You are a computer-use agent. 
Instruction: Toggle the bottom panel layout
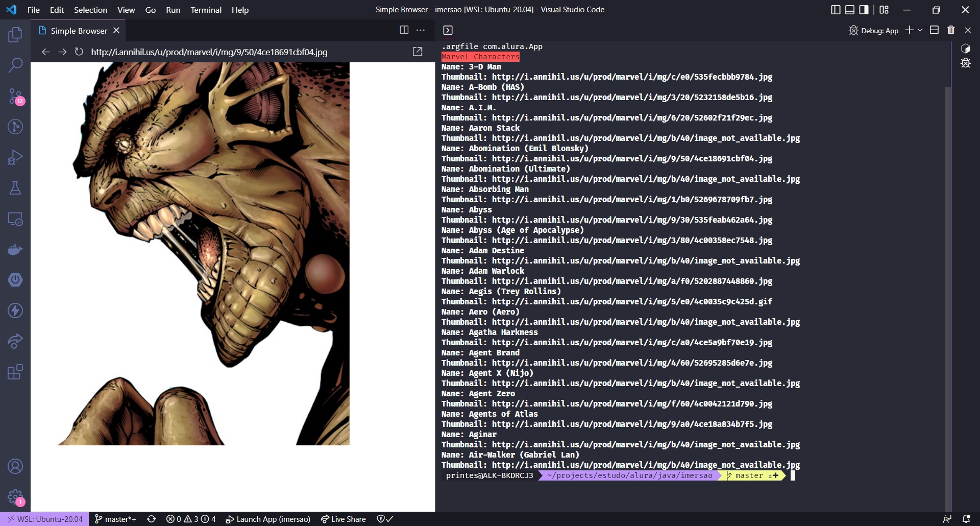tap(850, 10)
